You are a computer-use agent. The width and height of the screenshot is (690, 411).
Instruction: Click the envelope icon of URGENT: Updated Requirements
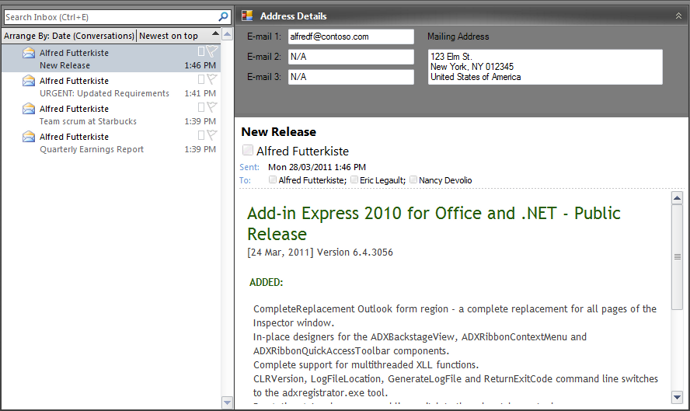tap(29, 81)
